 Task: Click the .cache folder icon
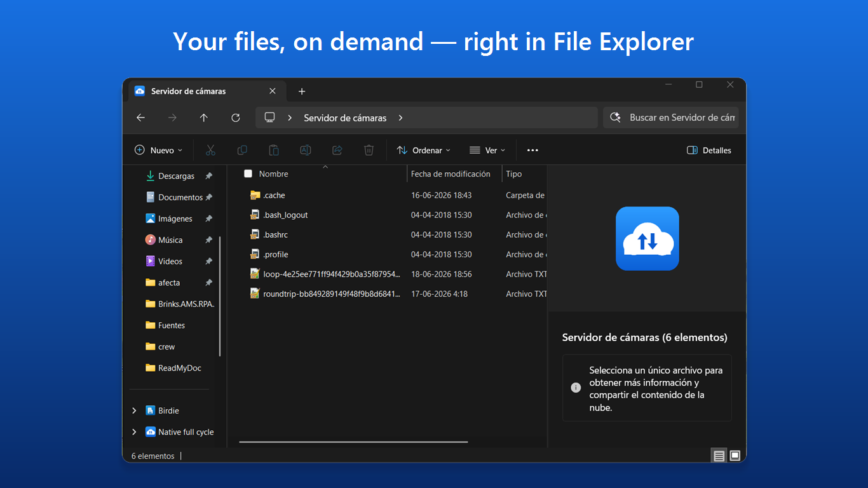(x=255, y=195)
